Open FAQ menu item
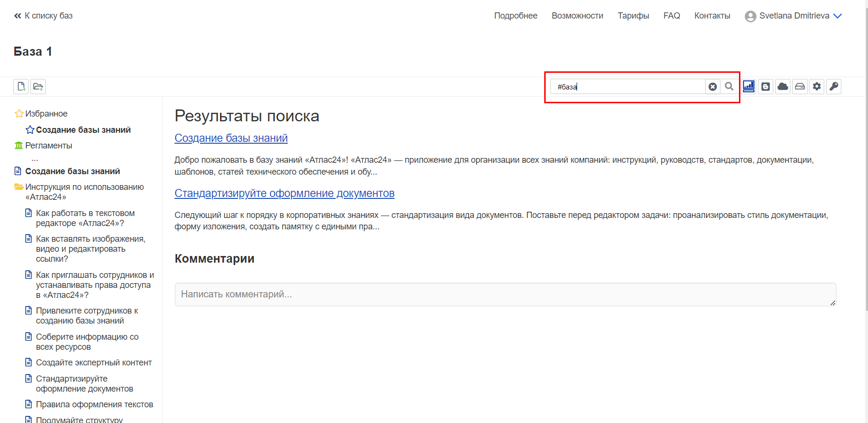 click(x=672, y=16)
